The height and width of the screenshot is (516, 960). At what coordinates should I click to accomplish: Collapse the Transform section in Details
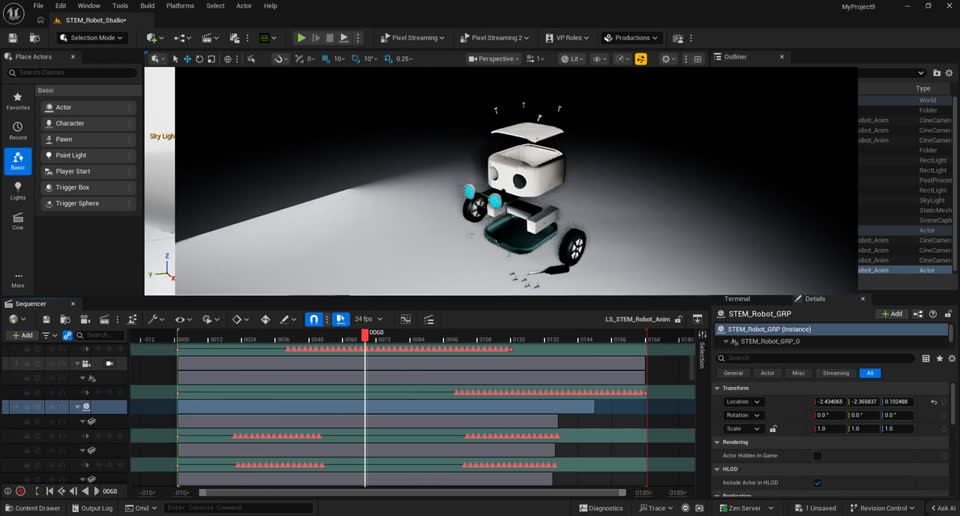tap(718, 388)
